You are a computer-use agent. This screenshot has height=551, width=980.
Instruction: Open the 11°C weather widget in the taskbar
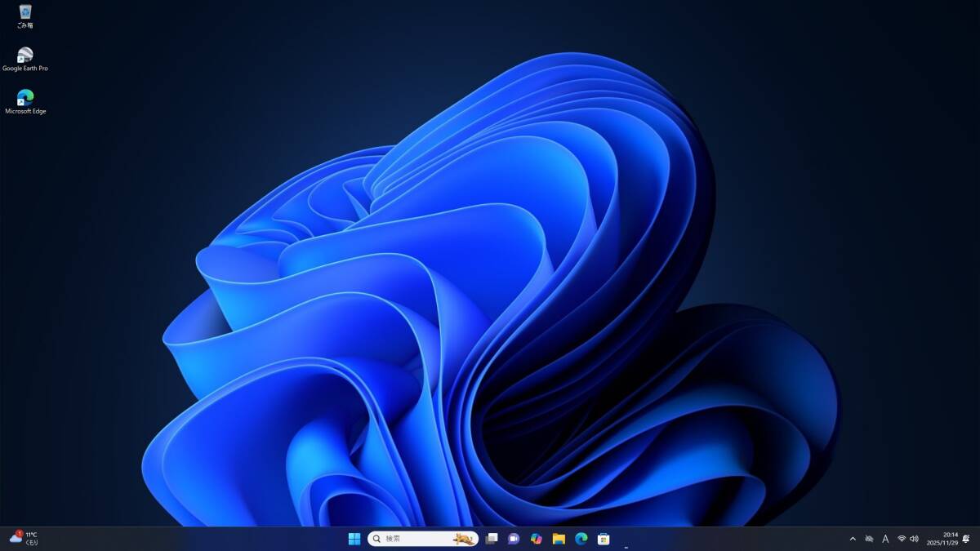pyautogui.click(x=24, y=538)
